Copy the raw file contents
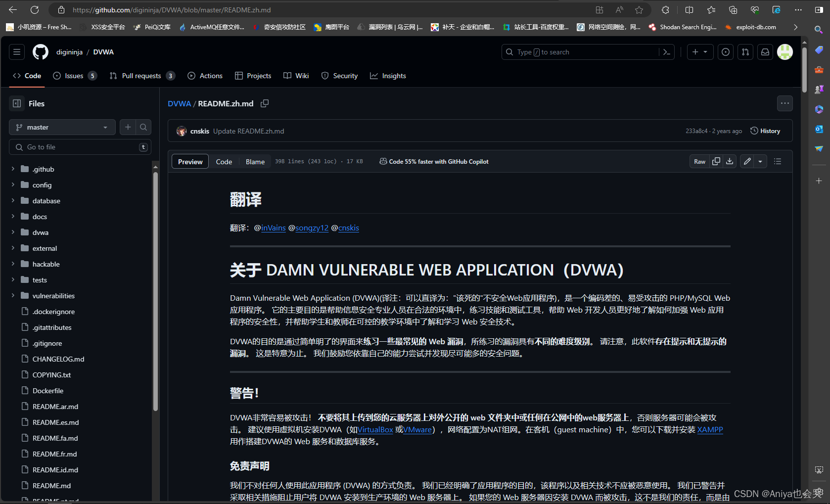 pos(716,161)
